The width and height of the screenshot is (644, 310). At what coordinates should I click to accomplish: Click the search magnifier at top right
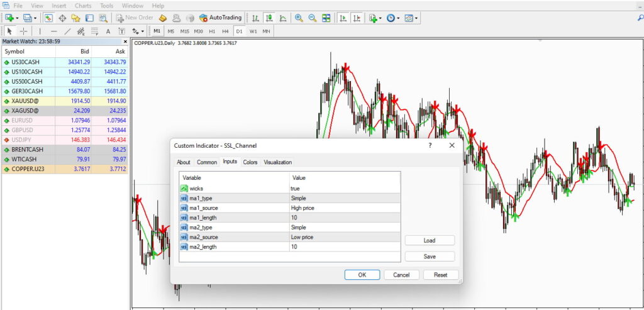pos(640,18)
